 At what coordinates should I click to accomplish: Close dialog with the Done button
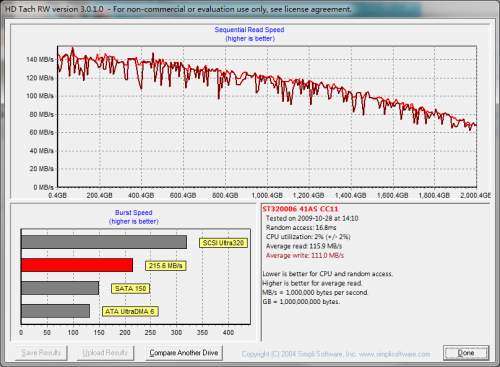(x=466, y=353)
